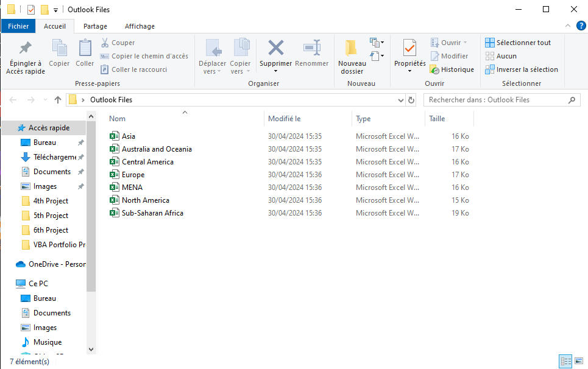Switch to large thumbnails view toggle
The height and width of the screenshot is (369, 588).
point(579,362)
